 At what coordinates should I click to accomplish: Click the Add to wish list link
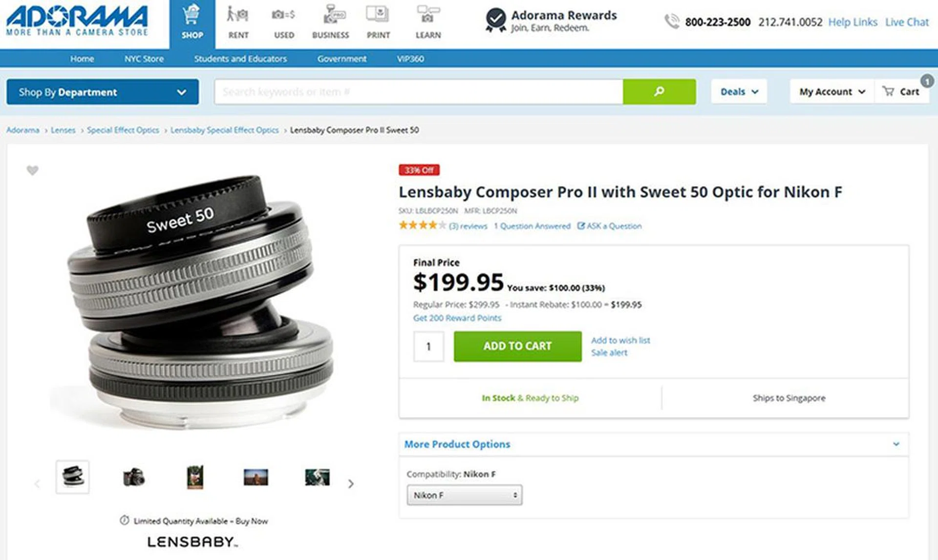click(620, 340)
